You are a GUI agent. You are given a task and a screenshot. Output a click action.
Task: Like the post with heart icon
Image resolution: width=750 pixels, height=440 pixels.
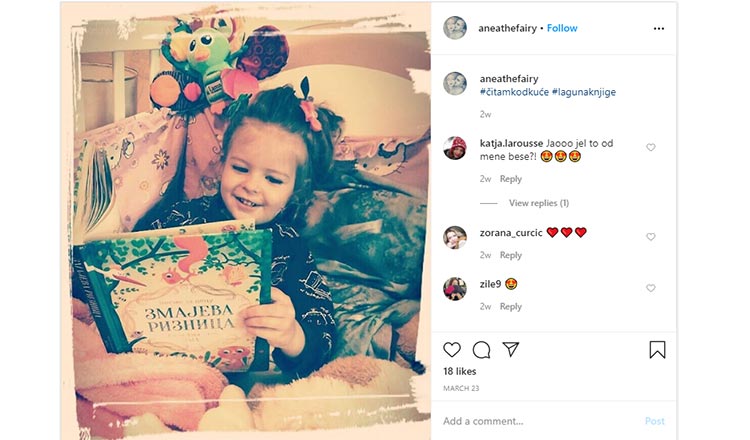coord(452,350)
